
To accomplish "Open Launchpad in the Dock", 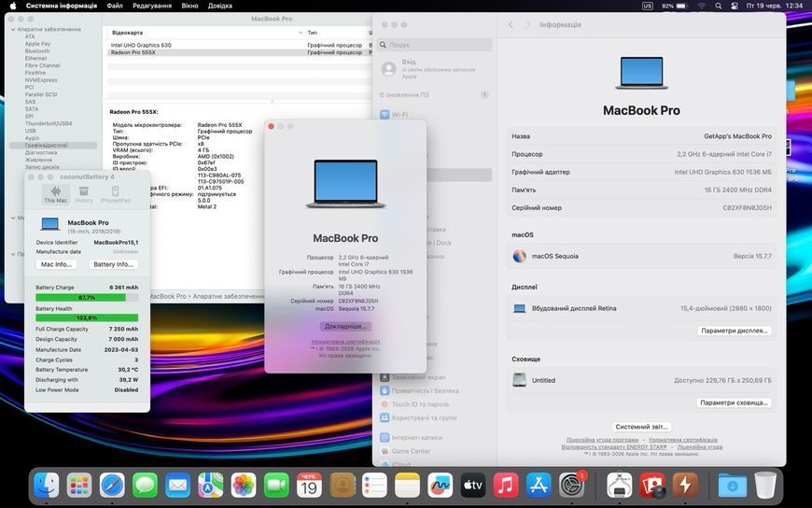I will pos(79,486).
